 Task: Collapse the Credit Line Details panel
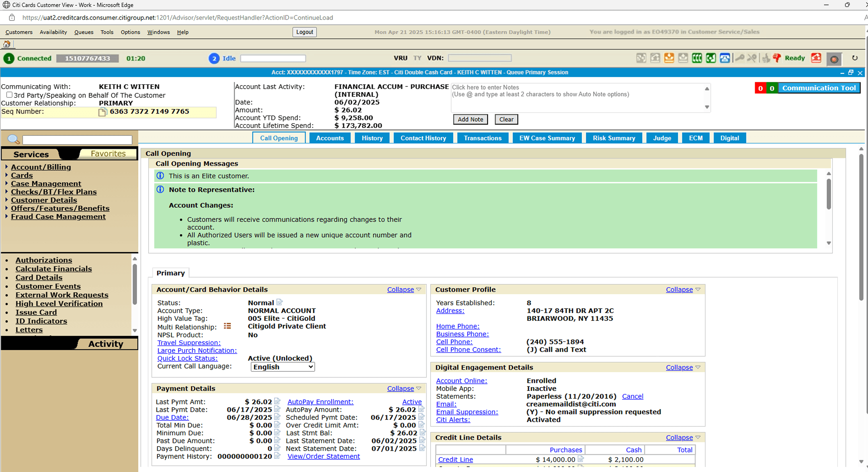click(683, 438)
